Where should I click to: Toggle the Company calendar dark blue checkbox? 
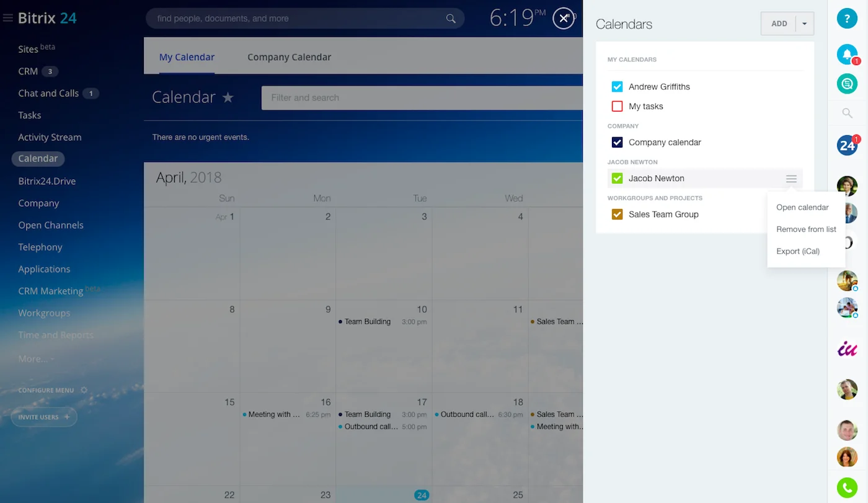[x=617, y=143]
